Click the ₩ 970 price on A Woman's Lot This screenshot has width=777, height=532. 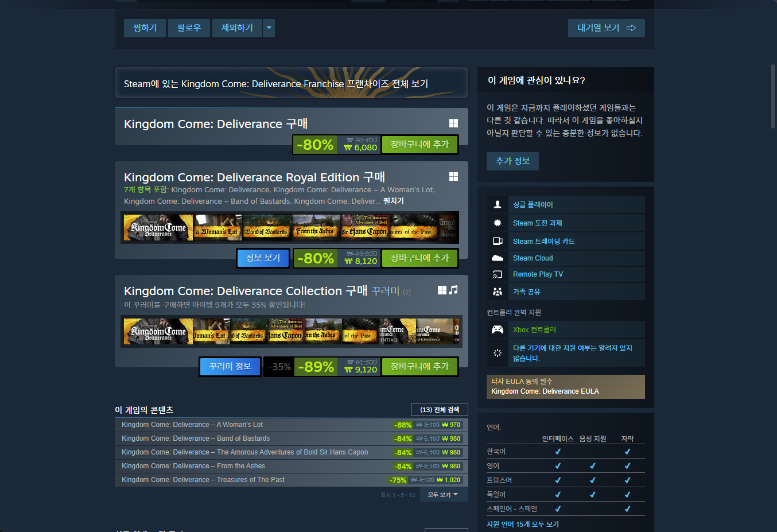[x=452, y=425]
